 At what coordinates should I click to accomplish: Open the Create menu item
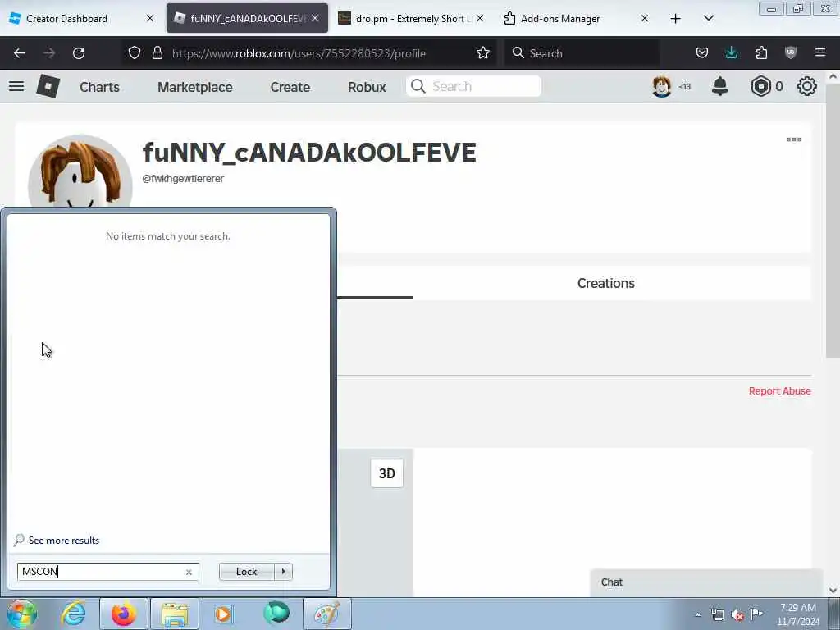(x=290, y=87)
